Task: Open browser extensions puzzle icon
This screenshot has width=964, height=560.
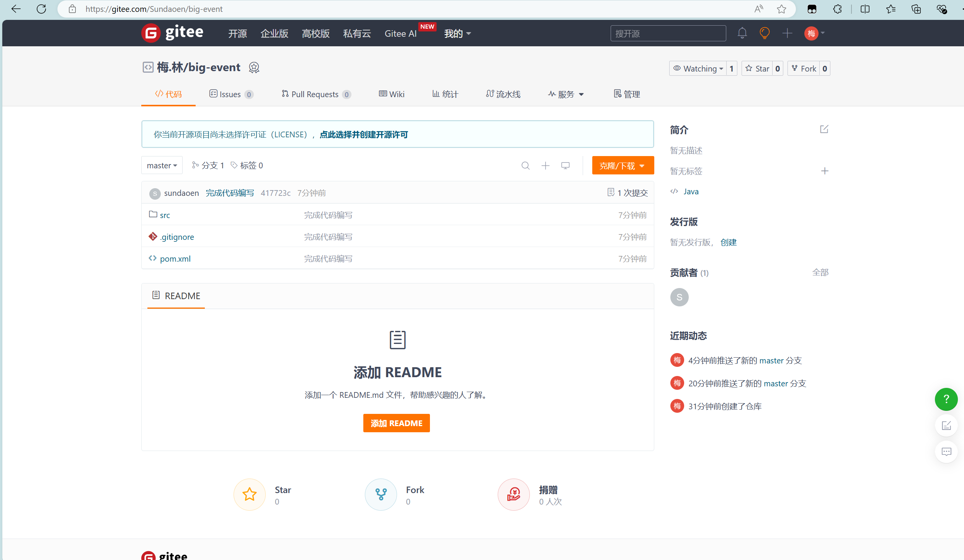Action: pyautogui.click(x=837, y=9)
